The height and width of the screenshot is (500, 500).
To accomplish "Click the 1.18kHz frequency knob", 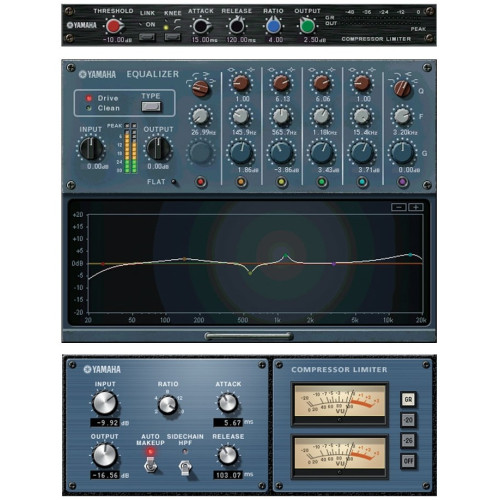I will point(322,116).
